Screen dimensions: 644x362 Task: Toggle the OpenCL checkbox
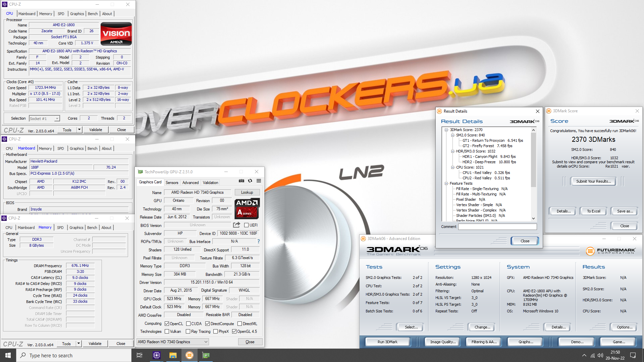pyautogui.click(x=167, y=324)
